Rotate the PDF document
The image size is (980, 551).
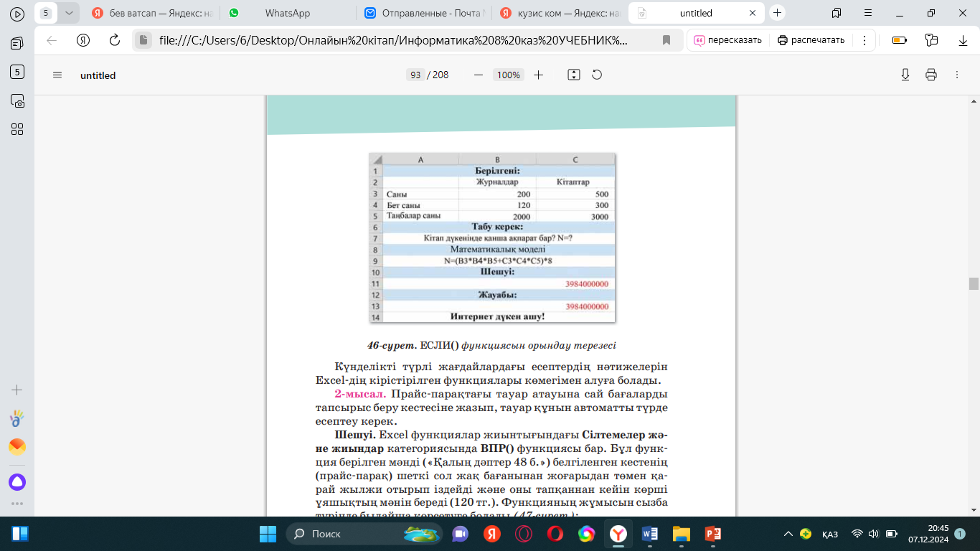point(596,75)
